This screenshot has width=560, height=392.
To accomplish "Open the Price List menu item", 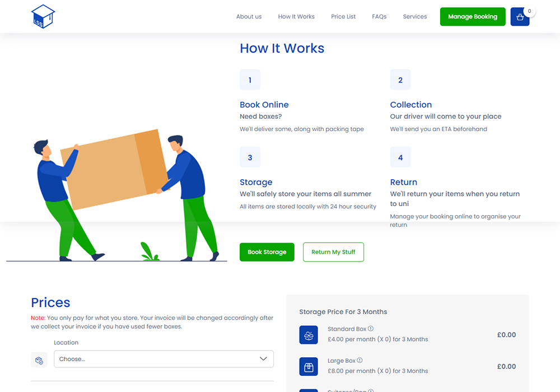I will tap(343, 17).
